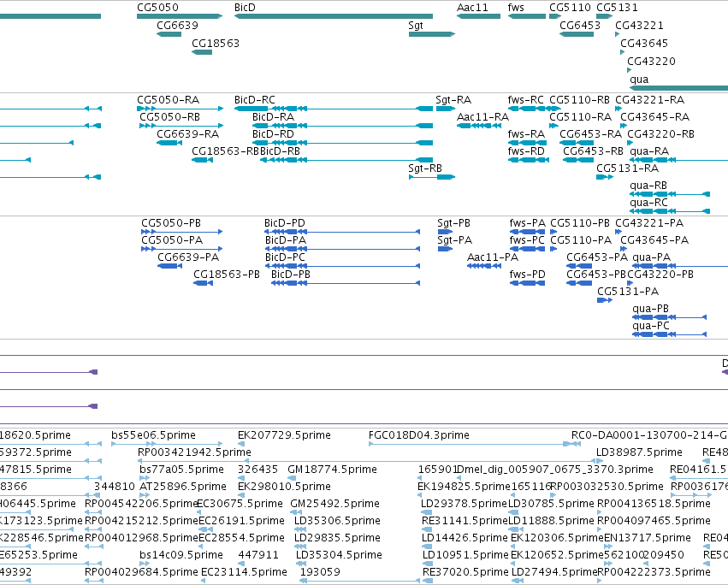This screenshot has width=728, height=585.
Task: Click transcript BicD-RC label
Action: [254, 100]
